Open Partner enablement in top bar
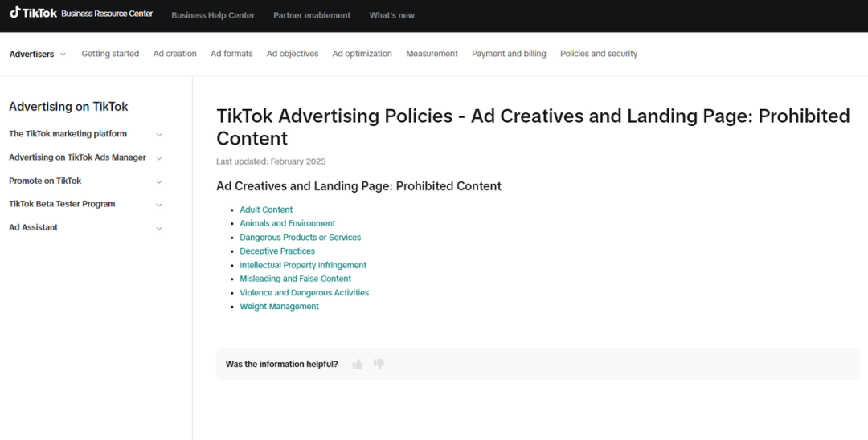The width and height of the screenshot is (868, 440). pos(312,15)
